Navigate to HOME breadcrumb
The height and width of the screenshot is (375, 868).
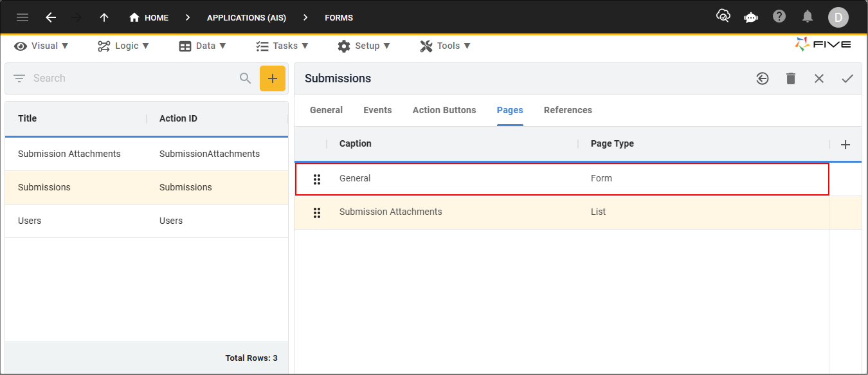149,17
